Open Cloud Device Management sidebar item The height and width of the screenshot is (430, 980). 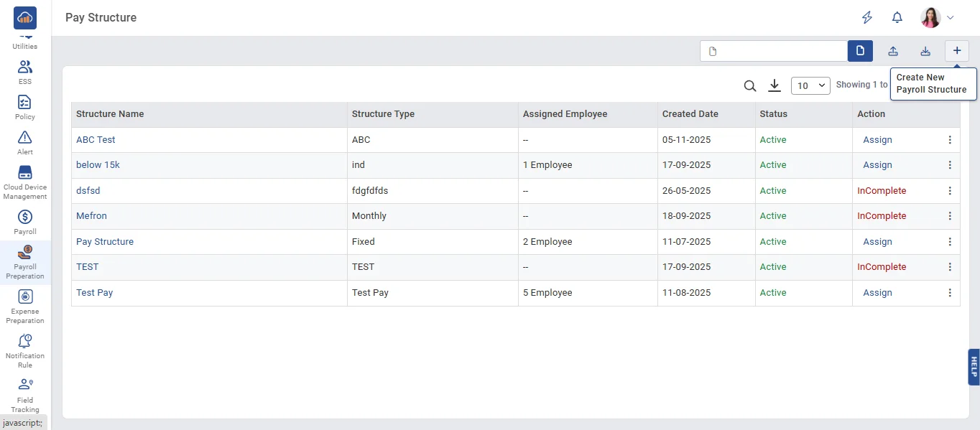click(x=25, y=182)
